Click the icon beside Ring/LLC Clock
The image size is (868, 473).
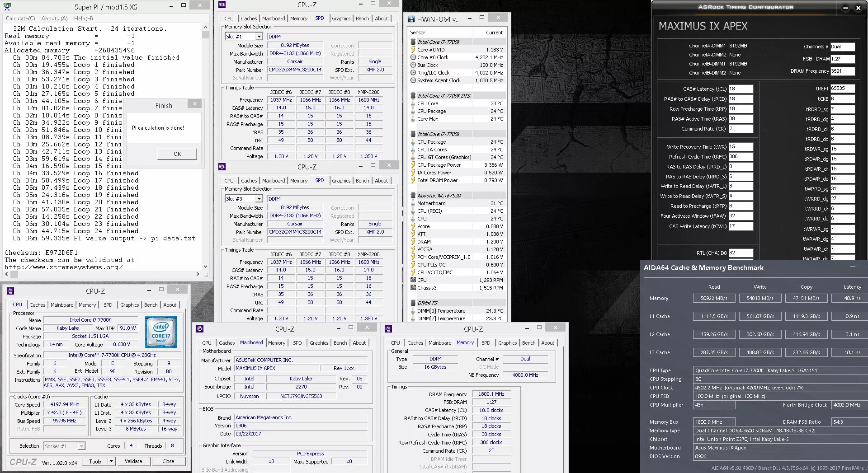pos(413,73)
